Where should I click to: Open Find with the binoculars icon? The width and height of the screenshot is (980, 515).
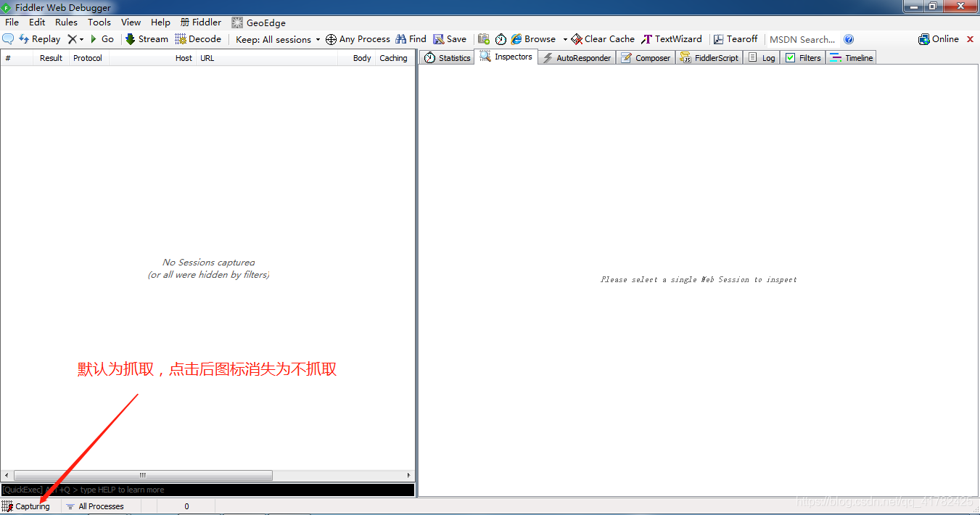(x=411, y=39)
